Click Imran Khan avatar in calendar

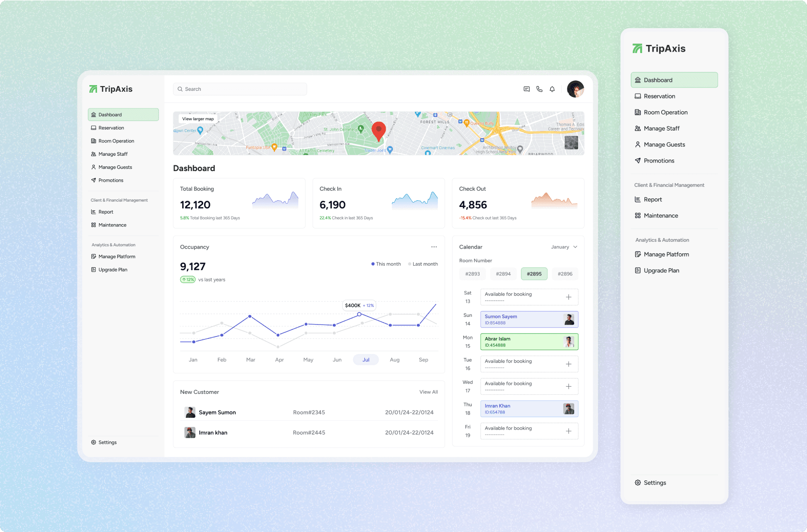click(569, 409)
